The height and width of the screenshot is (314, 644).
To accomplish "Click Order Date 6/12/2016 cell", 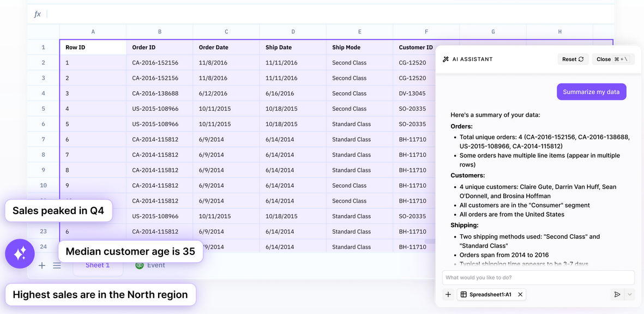I will 226,93.
